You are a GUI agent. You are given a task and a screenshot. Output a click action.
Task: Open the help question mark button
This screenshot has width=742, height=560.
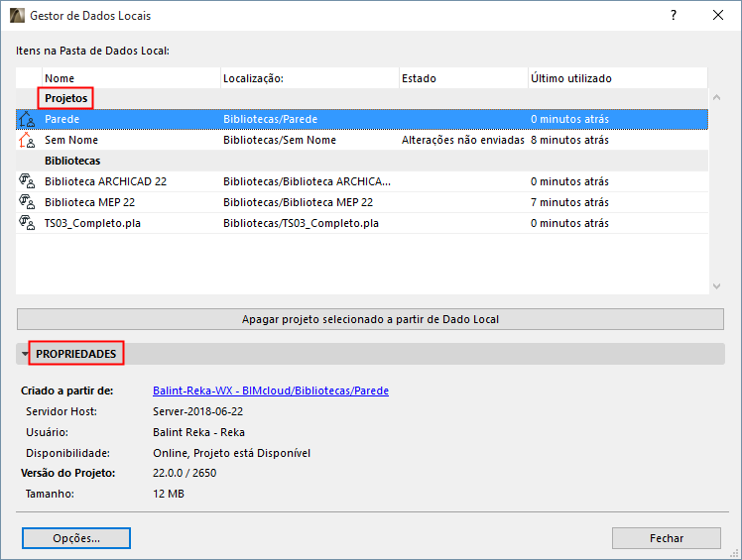pyautogui.click(x=674, y=15)
